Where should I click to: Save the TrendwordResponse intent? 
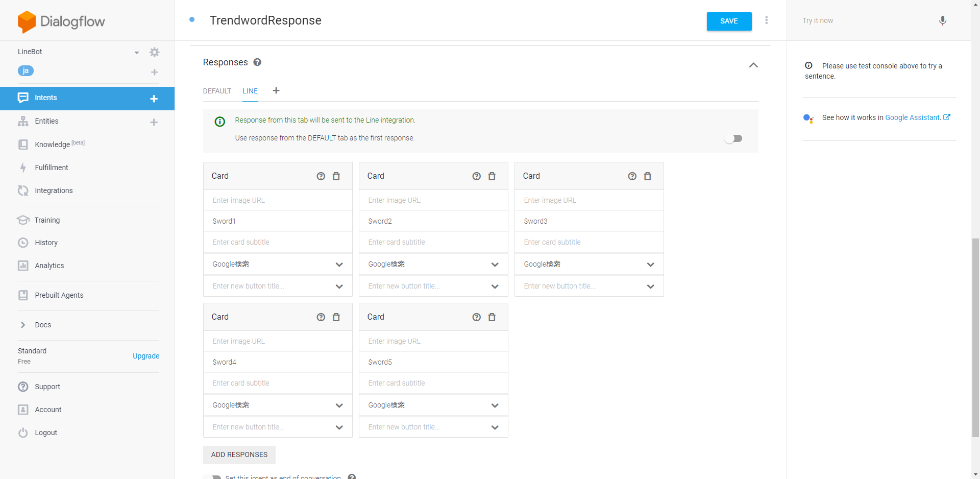(x=728, y=21)
